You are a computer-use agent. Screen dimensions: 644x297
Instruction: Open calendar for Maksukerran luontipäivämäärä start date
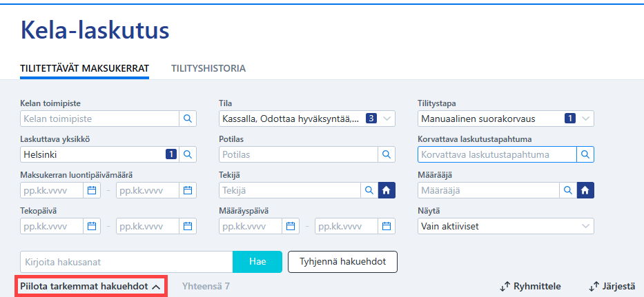92,190
